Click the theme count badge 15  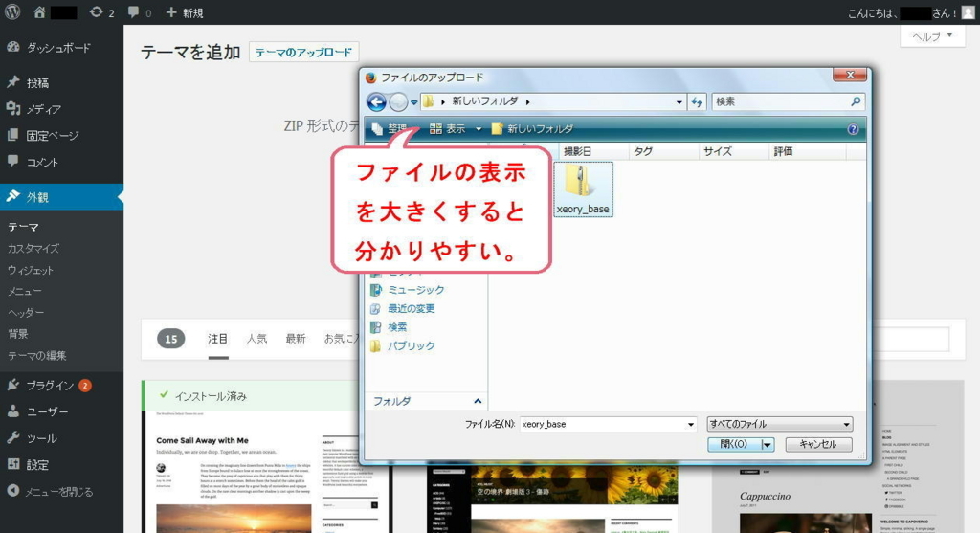(x=170, y=339)
